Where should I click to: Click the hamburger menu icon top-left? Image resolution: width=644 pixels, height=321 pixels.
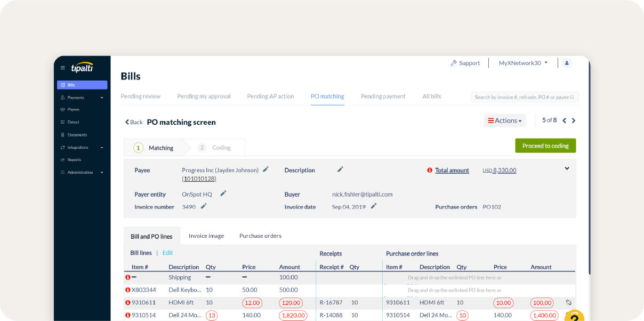(x=62, y=67)
